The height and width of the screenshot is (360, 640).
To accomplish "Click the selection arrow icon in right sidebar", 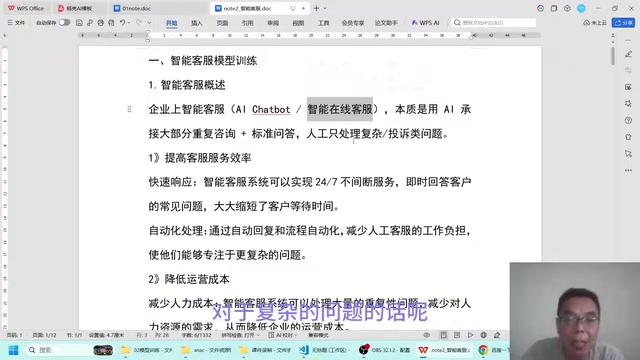I will click(x=628, y=154).
